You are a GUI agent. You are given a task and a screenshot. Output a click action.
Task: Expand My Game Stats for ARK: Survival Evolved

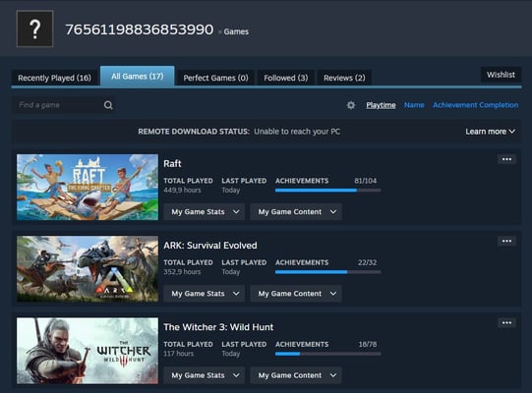[x=204, y=294]
